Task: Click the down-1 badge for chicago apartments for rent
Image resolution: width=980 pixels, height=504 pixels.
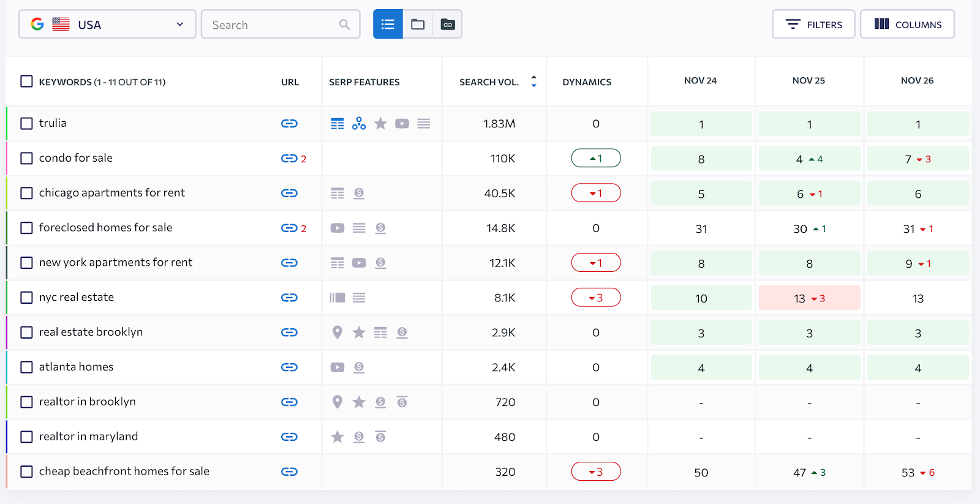Action: [x=596, y=194]
